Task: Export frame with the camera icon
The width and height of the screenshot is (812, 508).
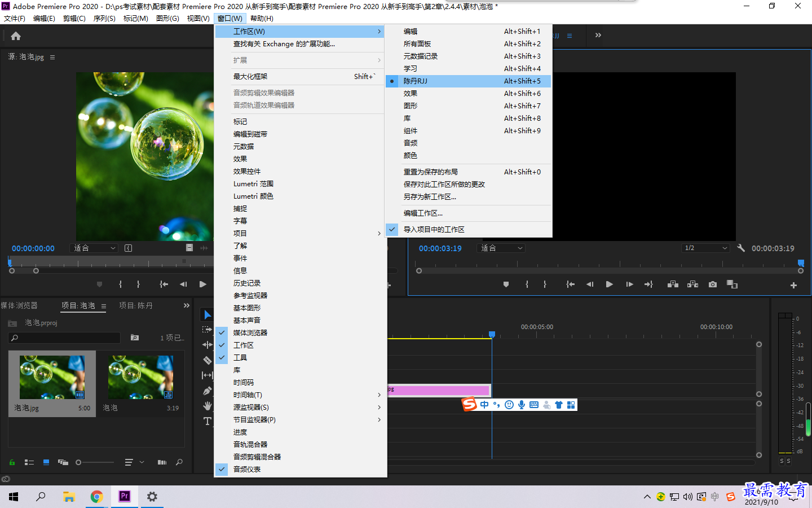Action: pyautogui.click(x=713, y=284)
